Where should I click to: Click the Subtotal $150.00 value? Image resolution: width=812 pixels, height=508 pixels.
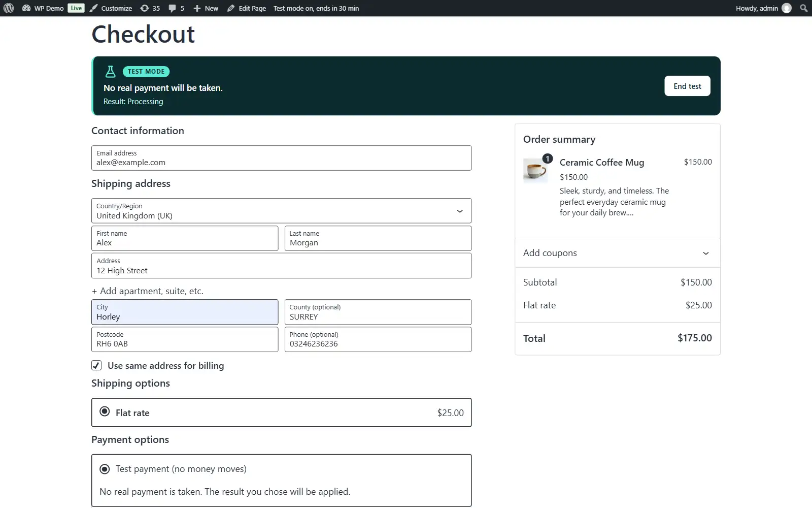tap(696, 282)
